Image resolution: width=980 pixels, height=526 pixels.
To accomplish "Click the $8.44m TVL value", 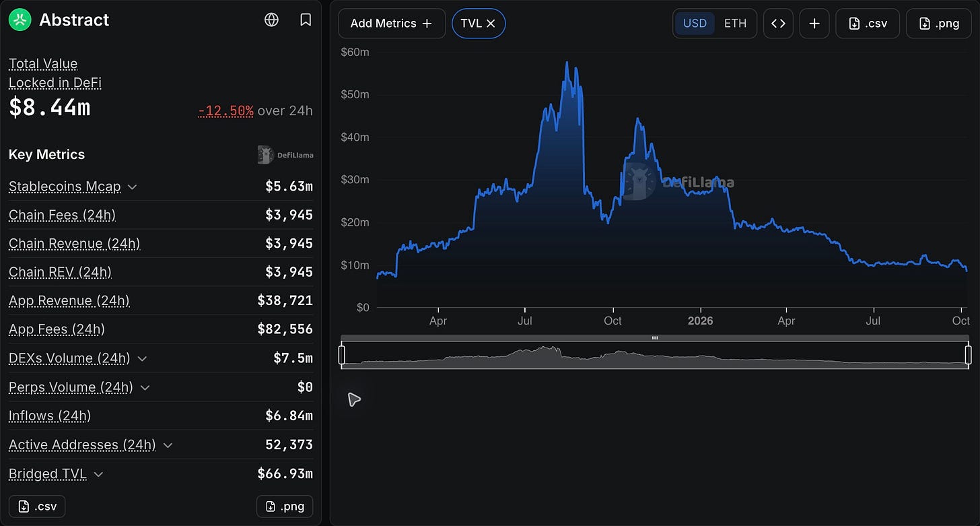I will tap(50, 108).
